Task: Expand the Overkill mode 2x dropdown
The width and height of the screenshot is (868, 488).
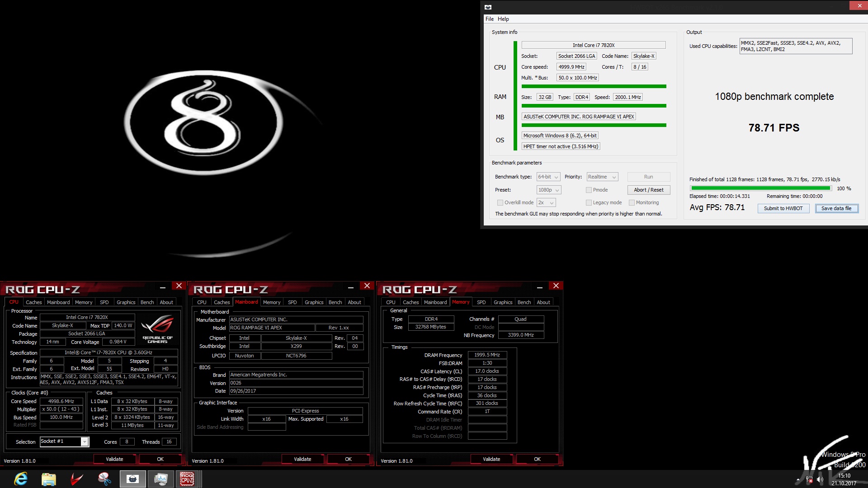Action: coord(546,202)
